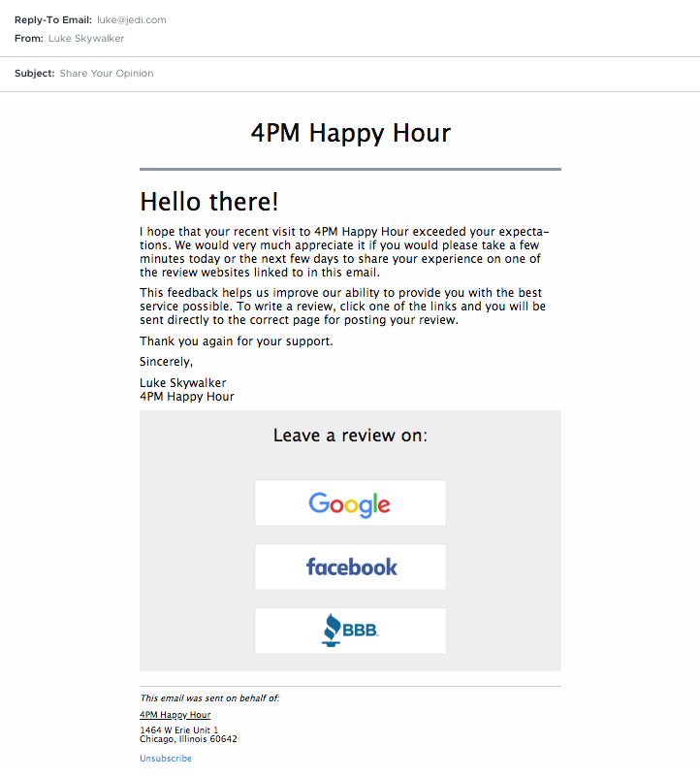Click 'This email was sent on behalf of:' text
Viewport: 700px width, 778px height.
209,698
